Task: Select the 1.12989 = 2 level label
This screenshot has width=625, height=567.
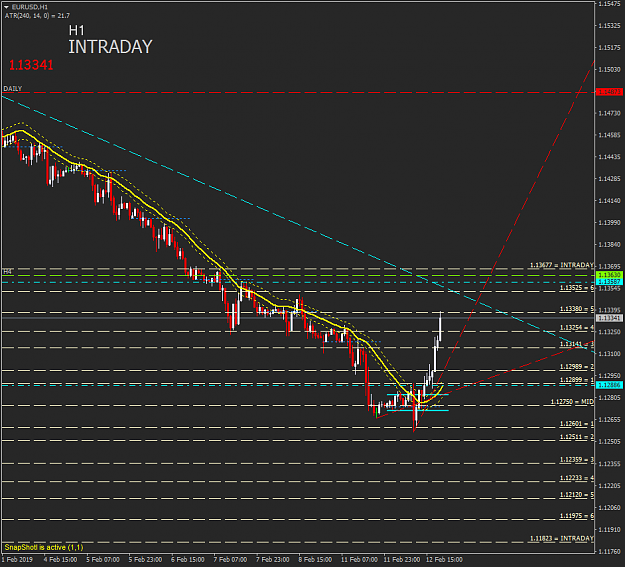Action: pos(577,366)
